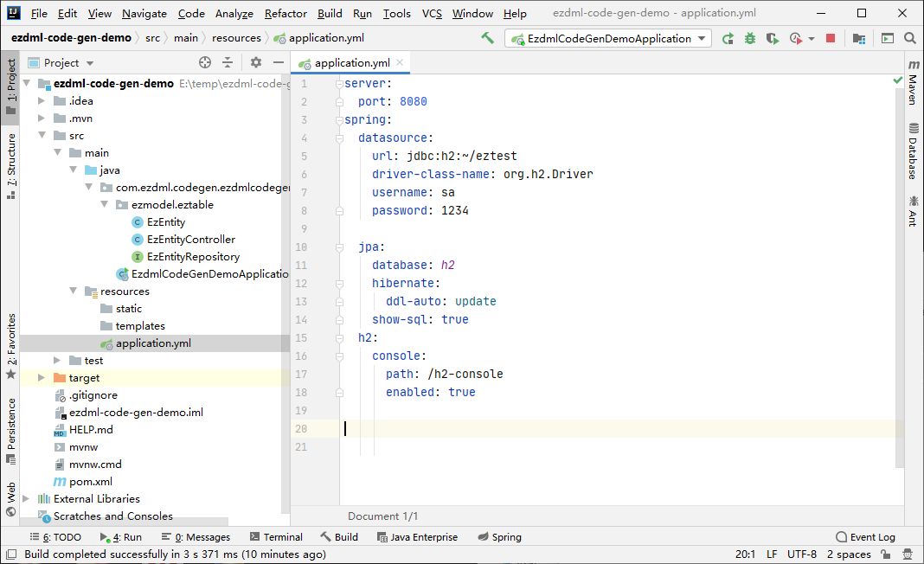
Task: Click the UTF-8 encoding in the status bar
Action: 802,554
